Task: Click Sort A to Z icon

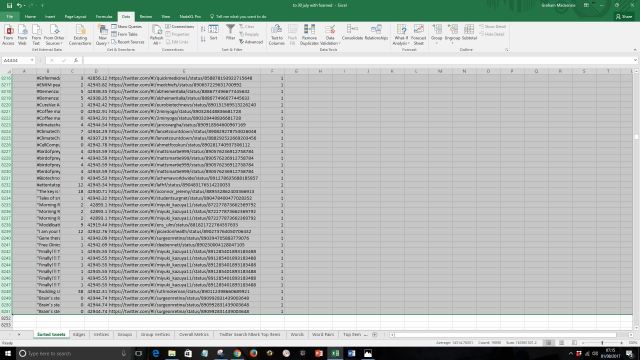Action: click(203, 29)
